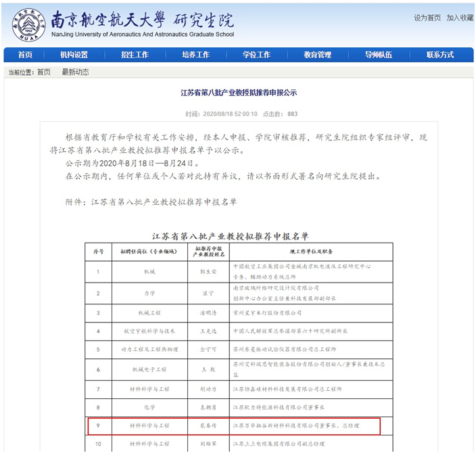Click the 南京玻璃纤维研究设计院有限公司 text
The image size is (476, 453).
click(276, 288)
